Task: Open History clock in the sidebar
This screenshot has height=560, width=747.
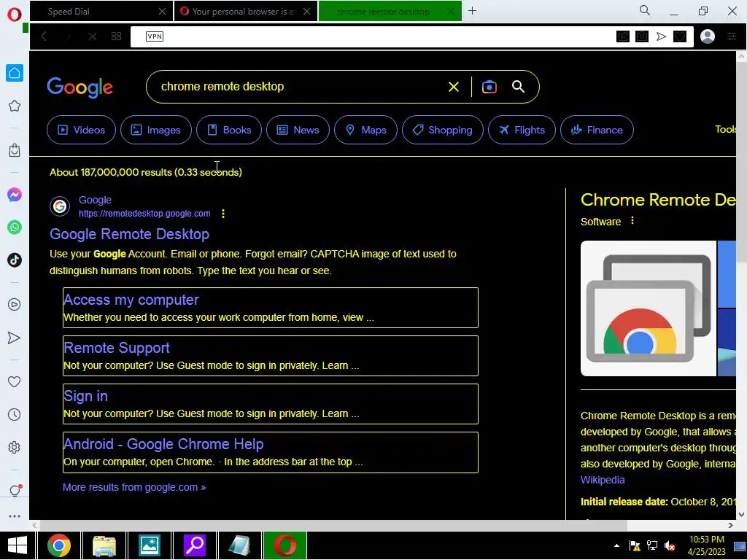Action: 15,414
